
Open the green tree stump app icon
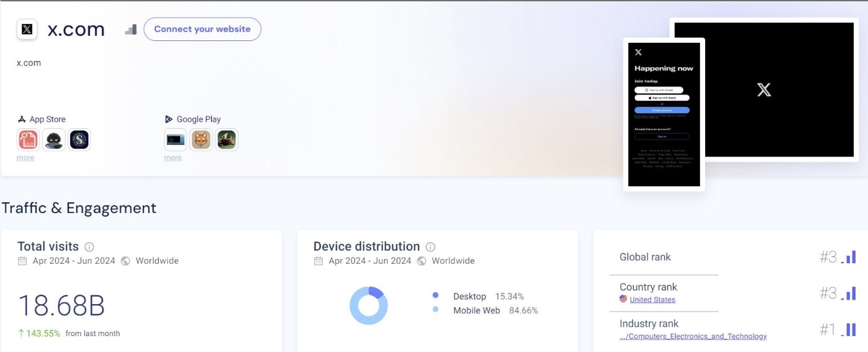tap(227, 140)
